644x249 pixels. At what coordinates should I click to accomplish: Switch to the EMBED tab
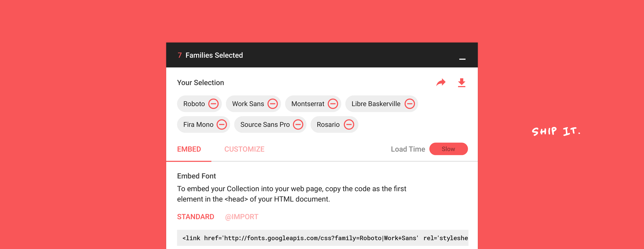point(189,149)
